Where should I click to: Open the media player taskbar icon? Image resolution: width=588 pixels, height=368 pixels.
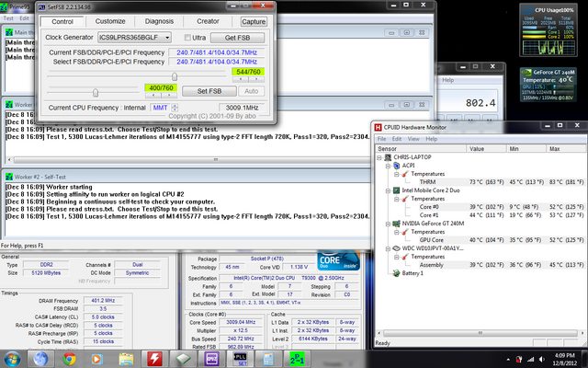click(96, 359)
